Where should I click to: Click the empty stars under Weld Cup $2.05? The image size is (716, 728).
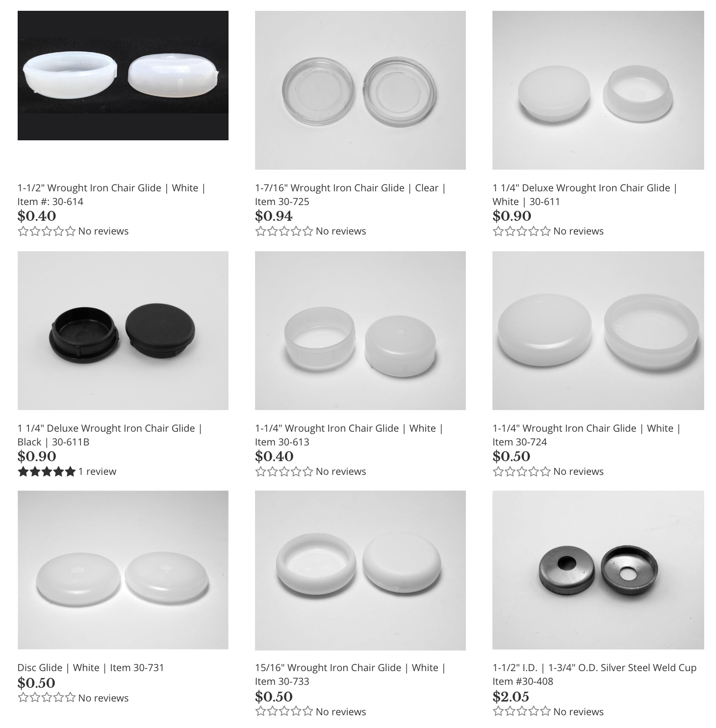click(521, 712)
